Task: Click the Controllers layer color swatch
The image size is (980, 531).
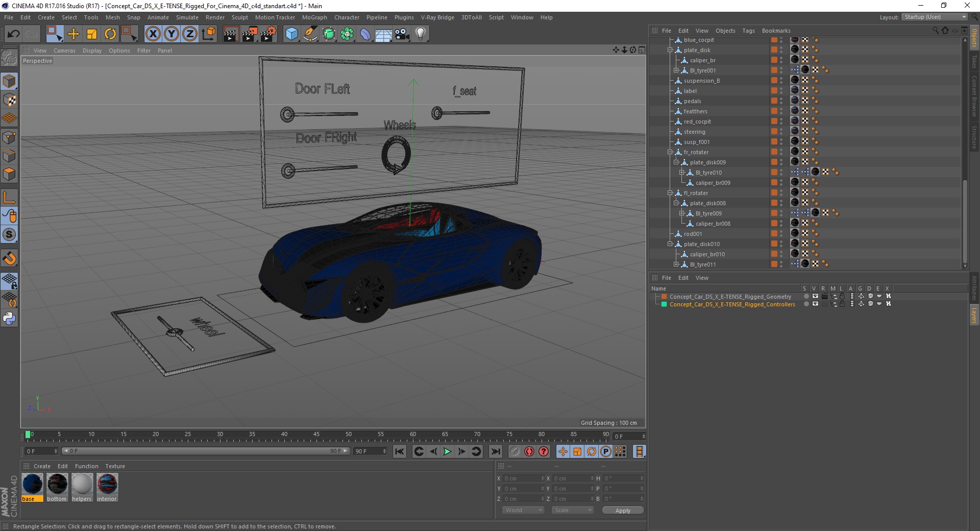Action: point(664,304)
